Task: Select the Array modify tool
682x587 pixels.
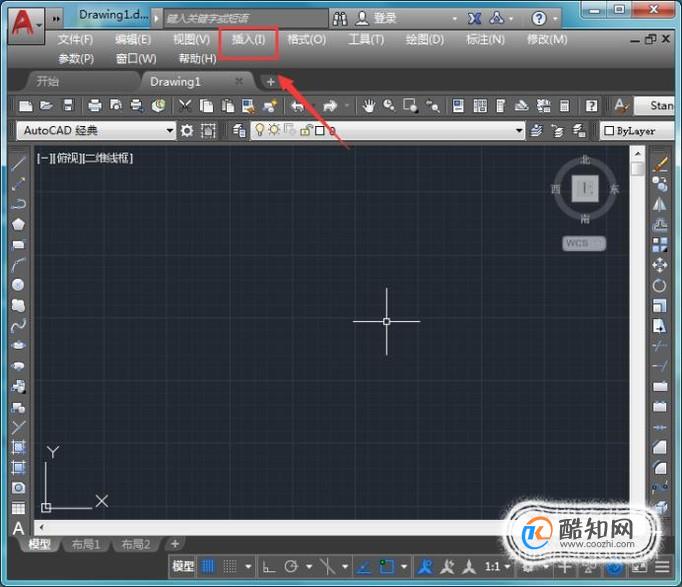Action: pos(660,244)
